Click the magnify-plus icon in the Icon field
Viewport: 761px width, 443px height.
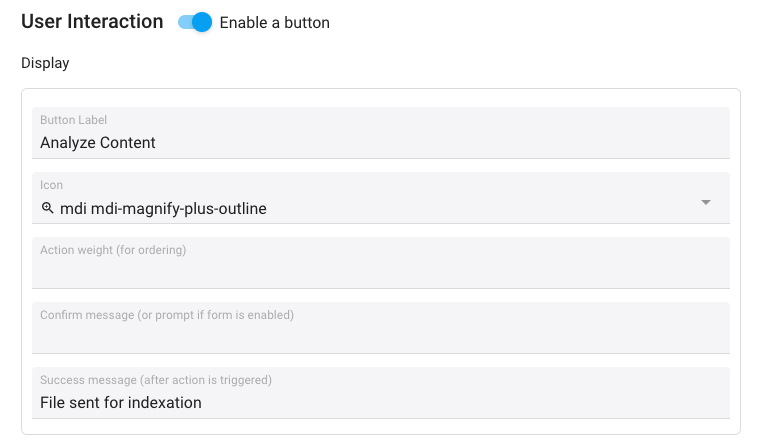47,208
